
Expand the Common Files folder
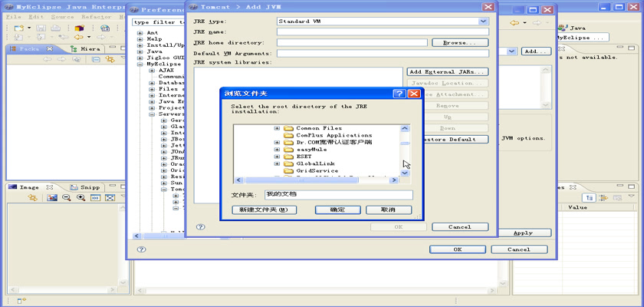pyautogui.click(x=277, y=128)
